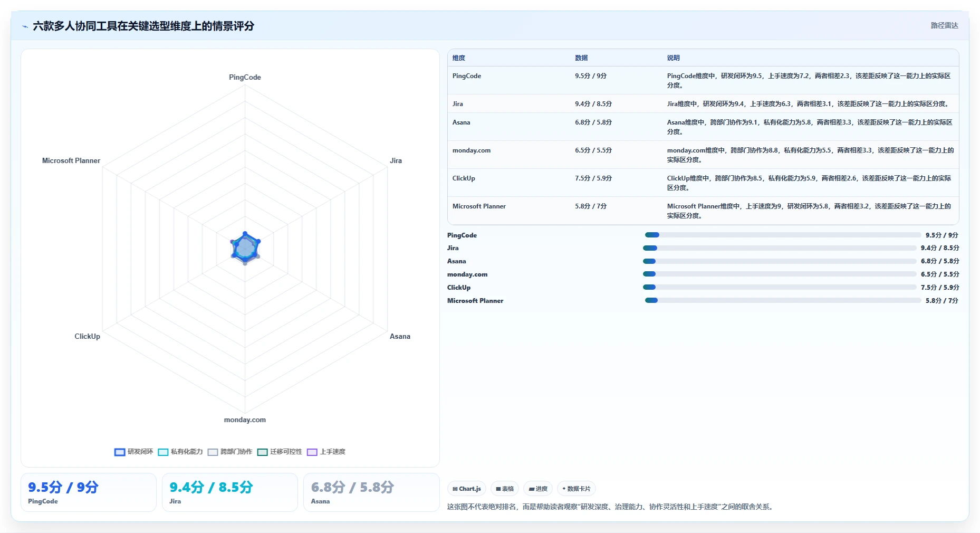Click the monday.com radar axis label
Viewport: 980px width, 533px height.
(x=245, y=420)
